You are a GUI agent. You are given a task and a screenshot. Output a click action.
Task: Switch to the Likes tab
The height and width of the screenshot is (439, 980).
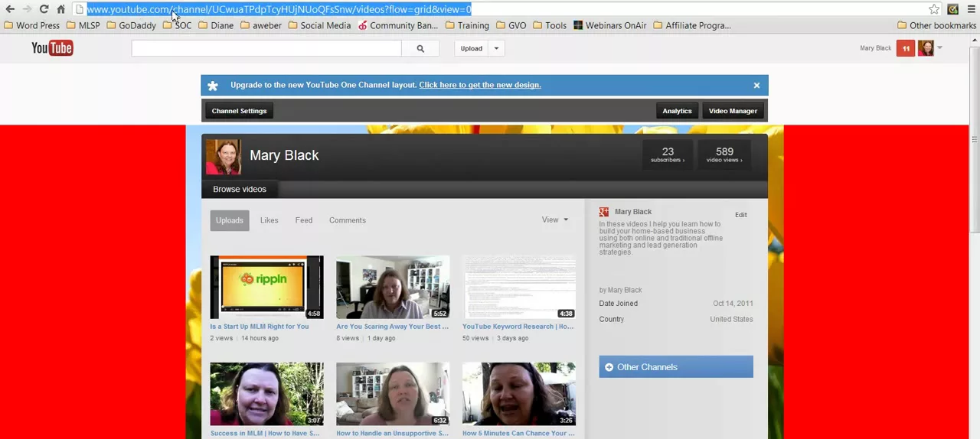click(x=269, y=220)
